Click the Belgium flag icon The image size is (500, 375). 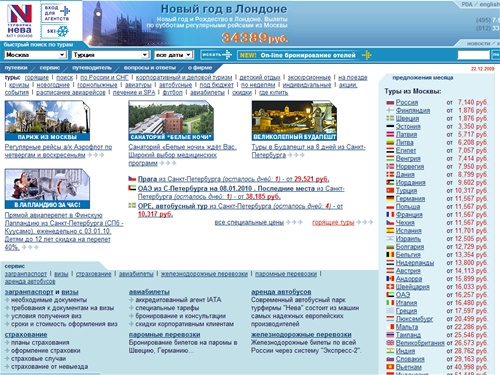(x=390, y=255)
